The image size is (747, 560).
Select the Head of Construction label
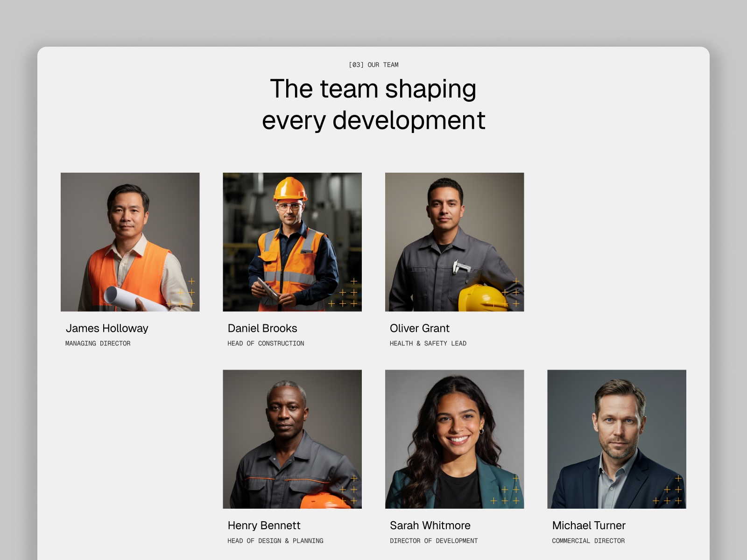(266, 343)
